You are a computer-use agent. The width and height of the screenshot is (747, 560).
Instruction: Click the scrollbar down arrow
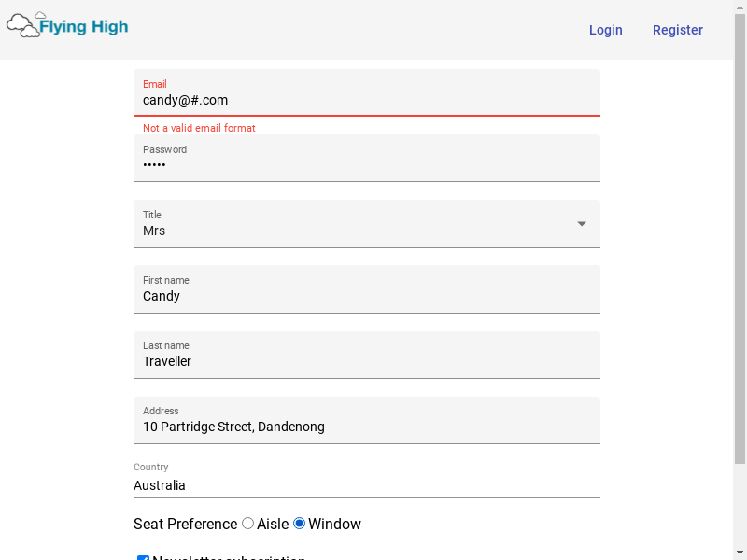pyautogui.click(x=740, y=553)
